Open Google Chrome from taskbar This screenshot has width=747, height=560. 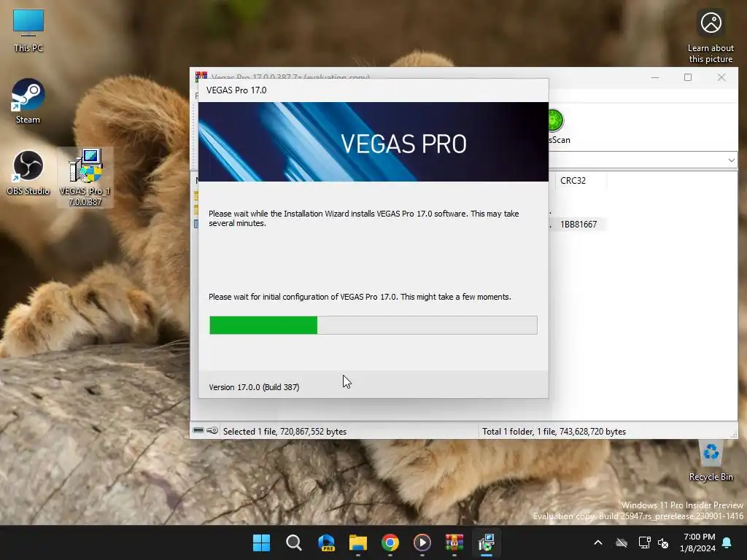(x=390, y=542)
